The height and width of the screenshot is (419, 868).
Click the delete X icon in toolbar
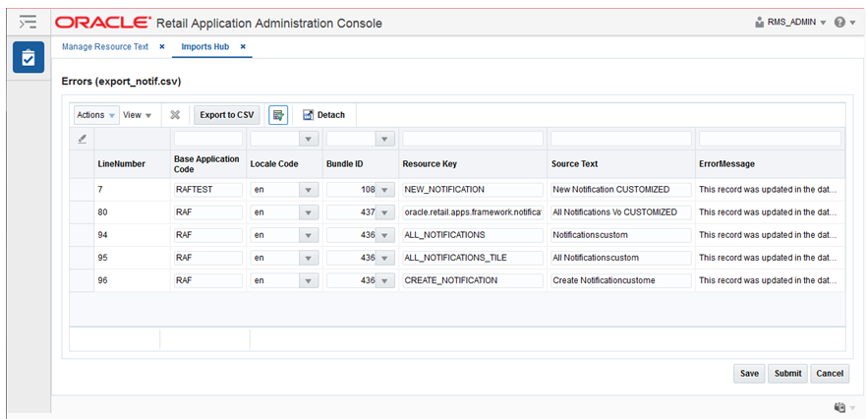click(x=175, y=115)
